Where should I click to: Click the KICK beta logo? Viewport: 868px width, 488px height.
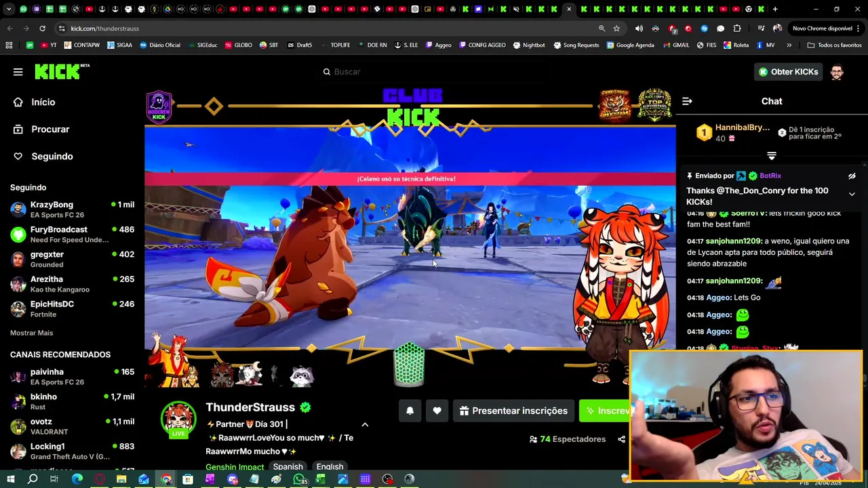pos(62,72)
